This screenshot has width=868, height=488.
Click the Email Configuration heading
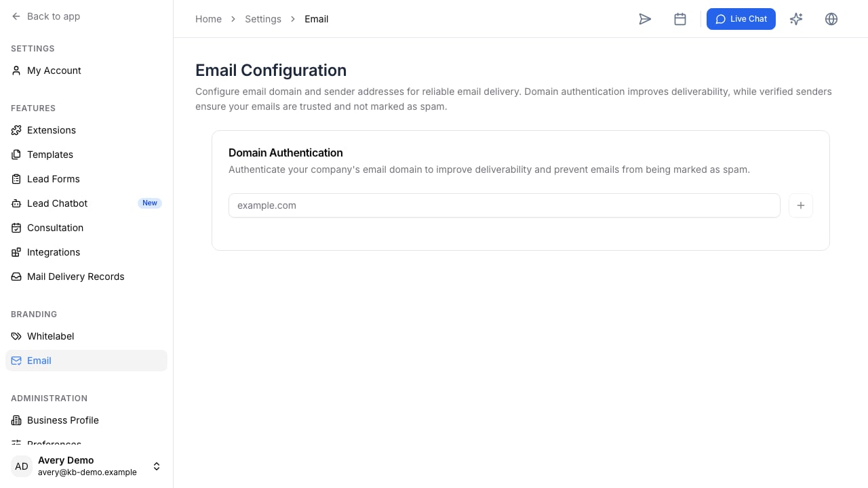tap(271, 70)
